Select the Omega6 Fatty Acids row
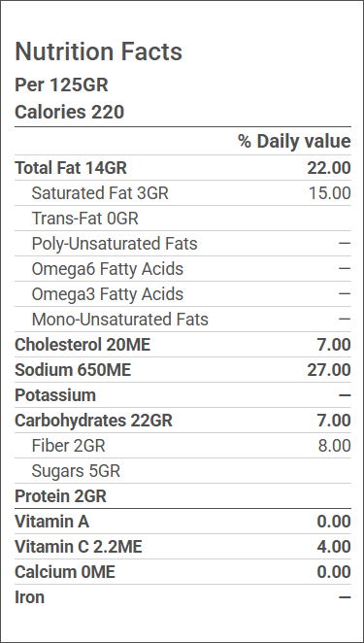Viewport: 364px width, 643px height. tap(182, 269)
